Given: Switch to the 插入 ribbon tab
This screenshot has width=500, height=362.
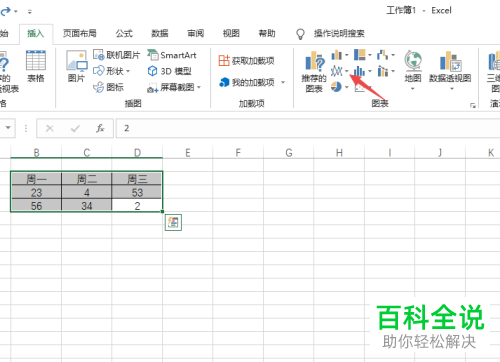Looking at the screenshot, I should [35, 33].
